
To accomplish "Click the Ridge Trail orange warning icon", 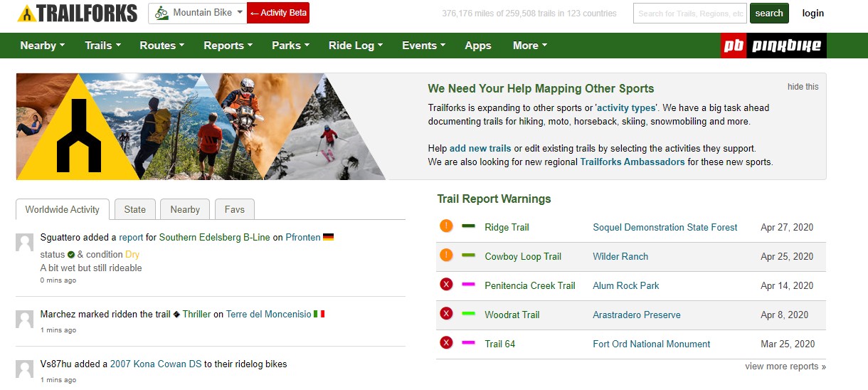I will 446,227.
